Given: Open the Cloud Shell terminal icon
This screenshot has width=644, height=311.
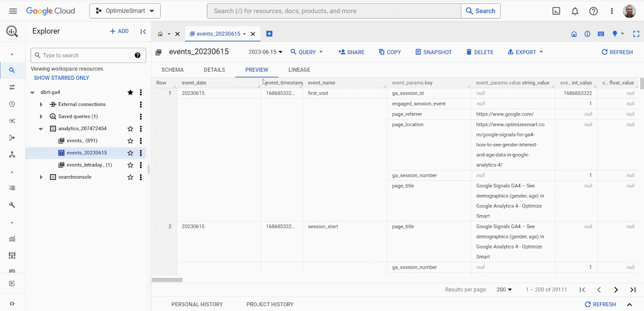Looking at the screenshot, I should click(556, 11).
